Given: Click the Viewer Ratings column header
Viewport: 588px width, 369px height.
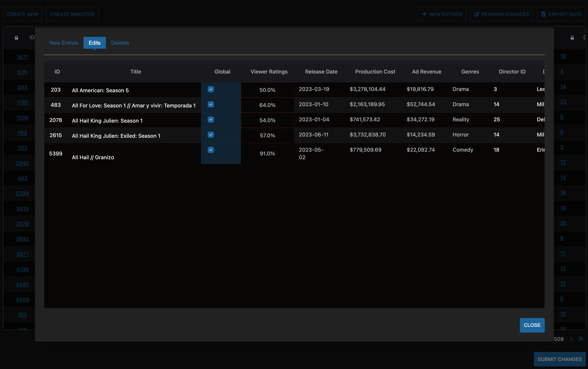Looking at the screenshot, I should [269, 72].
